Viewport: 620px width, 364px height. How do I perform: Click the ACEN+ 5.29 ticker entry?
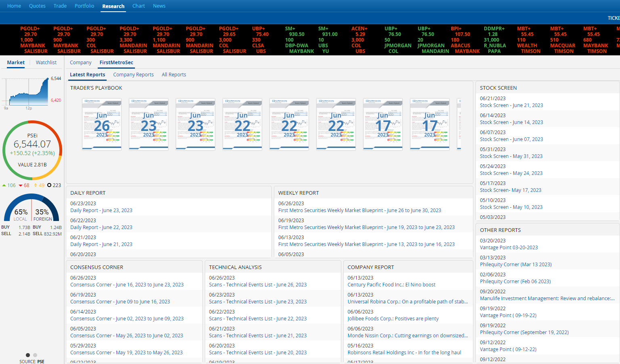pos(359,40)
